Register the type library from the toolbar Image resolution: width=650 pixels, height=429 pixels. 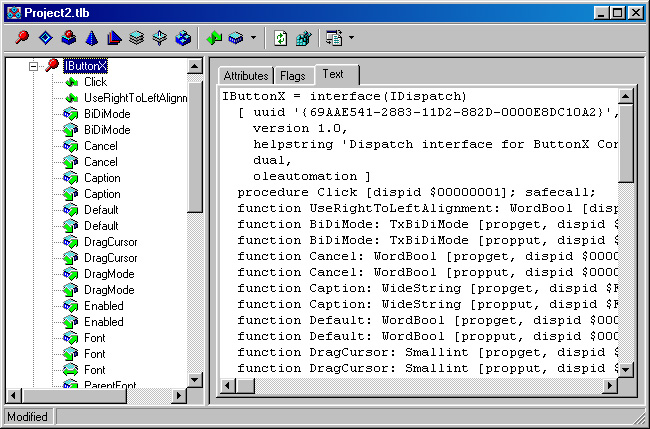coord(304,38)
